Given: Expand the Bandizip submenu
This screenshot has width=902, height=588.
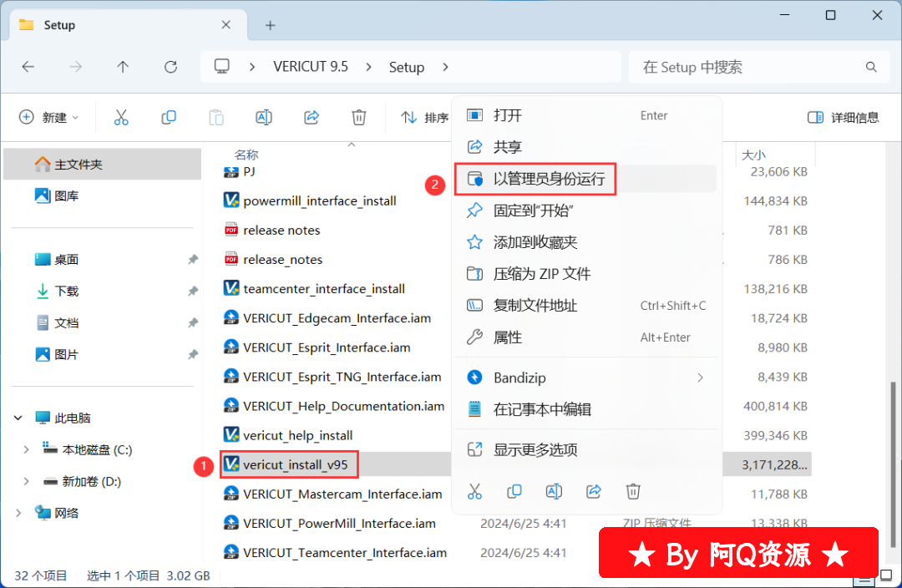Looking at the screenshot, I should point(700,378).
